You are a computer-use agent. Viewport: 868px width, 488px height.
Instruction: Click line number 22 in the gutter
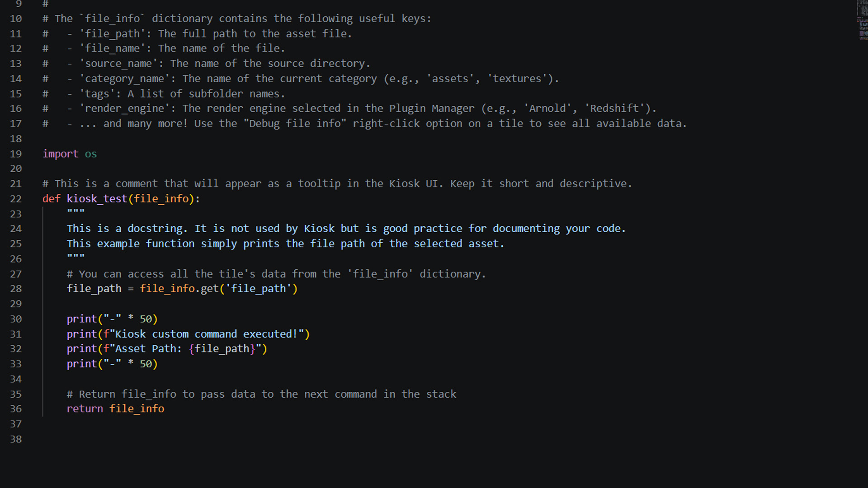tap(16, 199)
